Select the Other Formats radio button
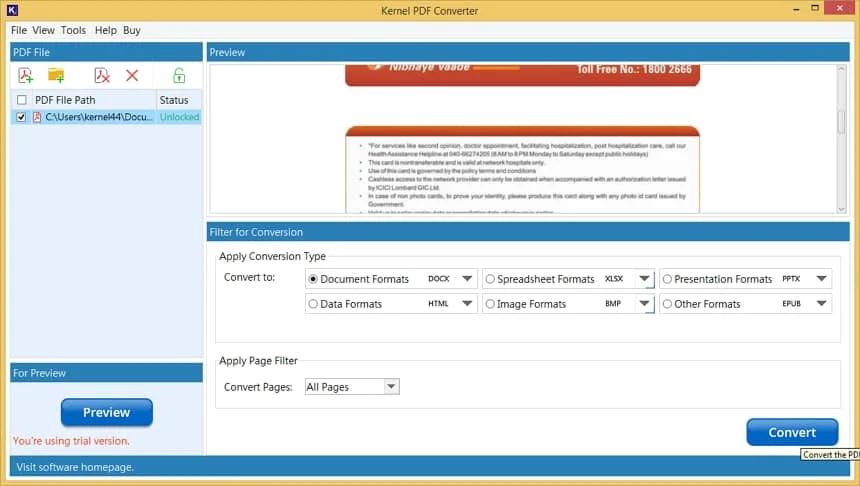 (x=667, y=303)
